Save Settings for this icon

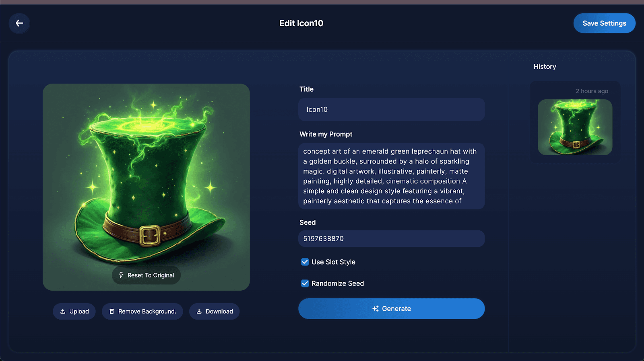coord(604,23)
